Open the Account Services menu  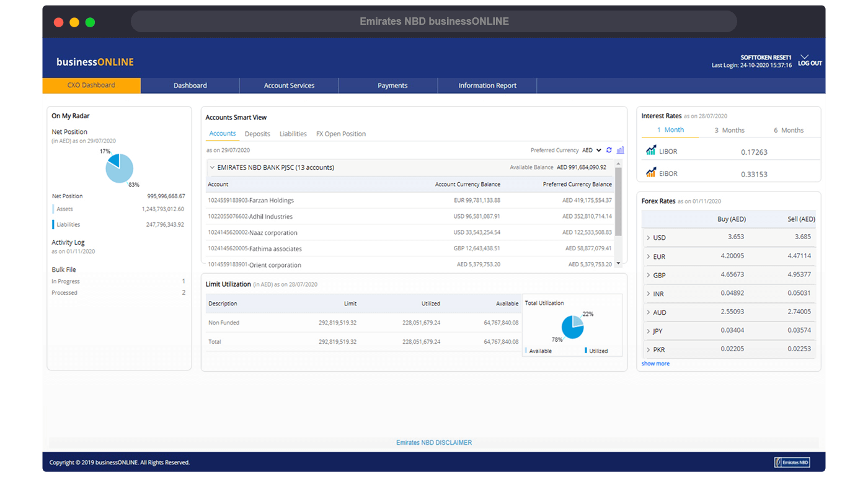[289, 85]
